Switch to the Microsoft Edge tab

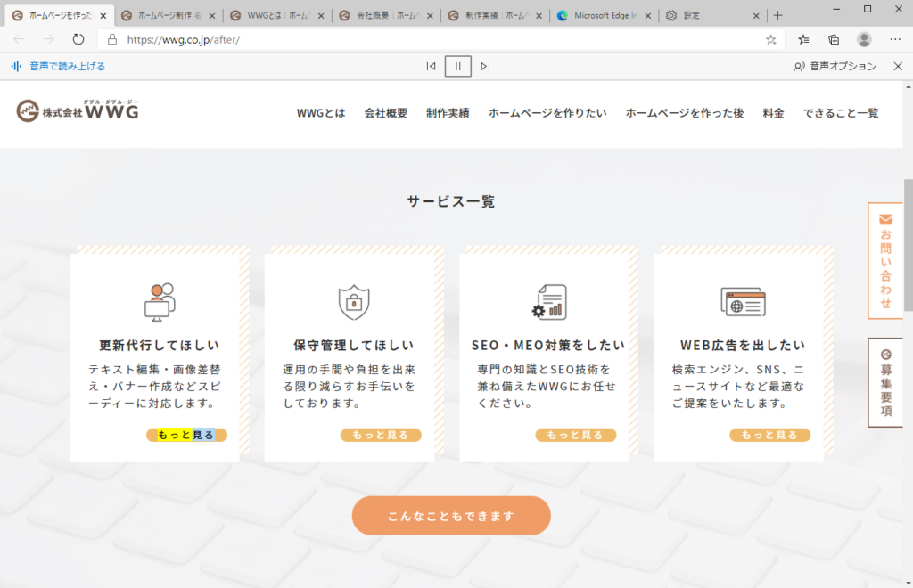(604, 15)
